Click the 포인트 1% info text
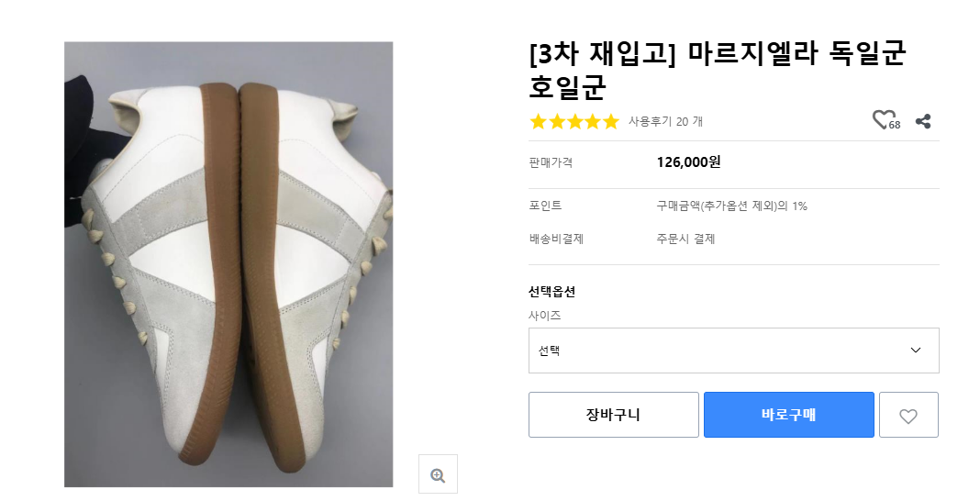This screenshot has height=501, width=980. pyautogui.click(x=731, y=206)
